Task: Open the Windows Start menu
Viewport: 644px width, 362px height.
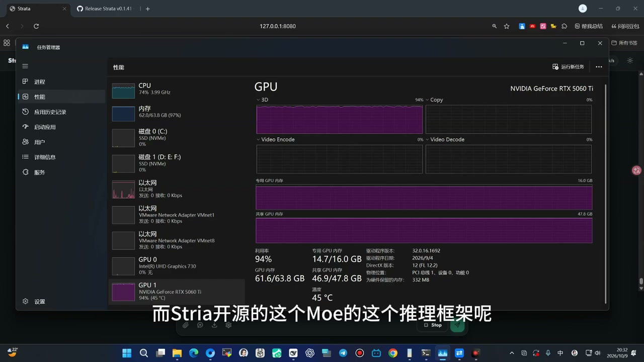Action: pyautogui.click(x=127, y=353)
